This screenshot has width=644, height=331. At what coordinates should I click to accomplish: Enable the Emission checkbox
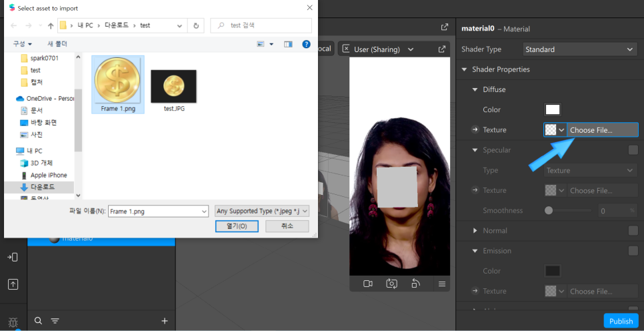point(633,251)
